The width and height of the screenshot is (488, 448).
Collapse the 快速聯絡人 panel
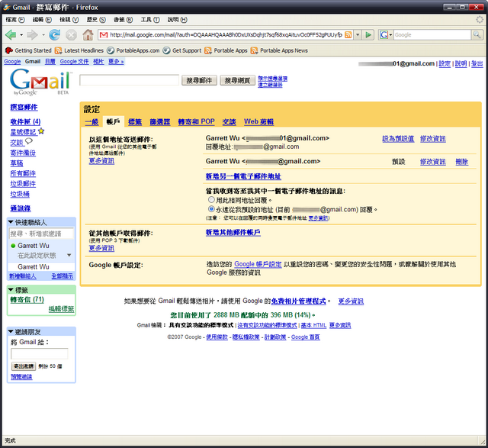pos(11,222)
